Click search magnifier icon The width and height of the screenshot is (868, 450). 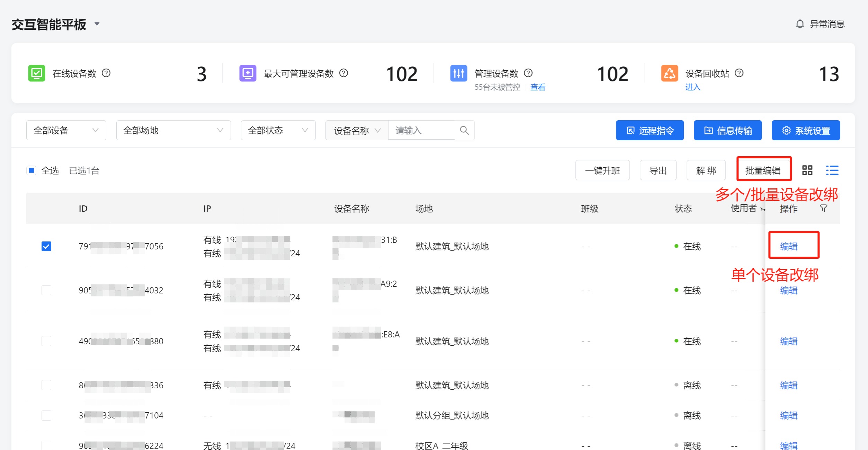pos(464,130)
